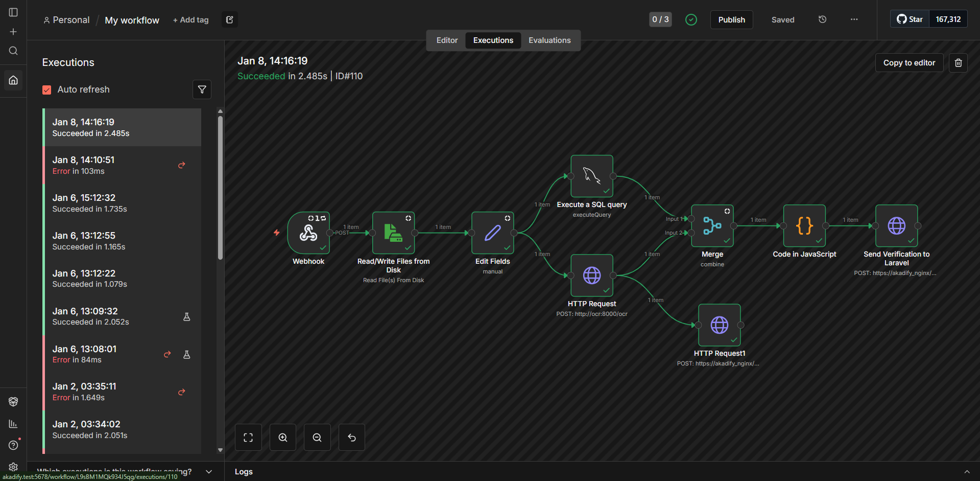The image size is (980, 481).
Task: Click the scrollbar up arrow in executions list
Action: coord(220,111)
